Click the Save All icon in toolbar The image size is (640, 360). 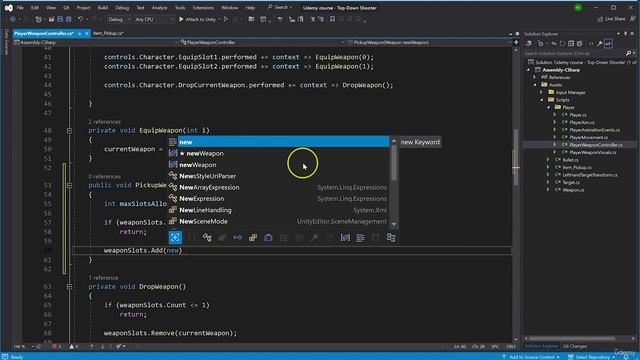69,19
